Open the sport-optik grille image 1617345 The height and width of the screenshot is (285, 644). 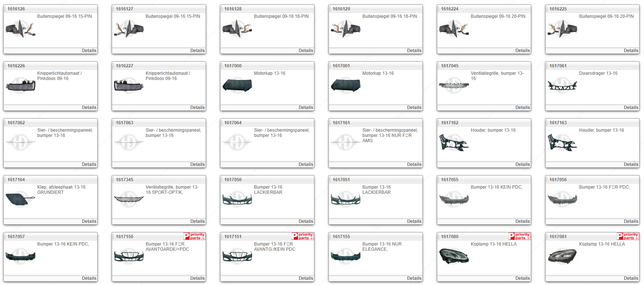pyautogui.click(x=129, y=199)
